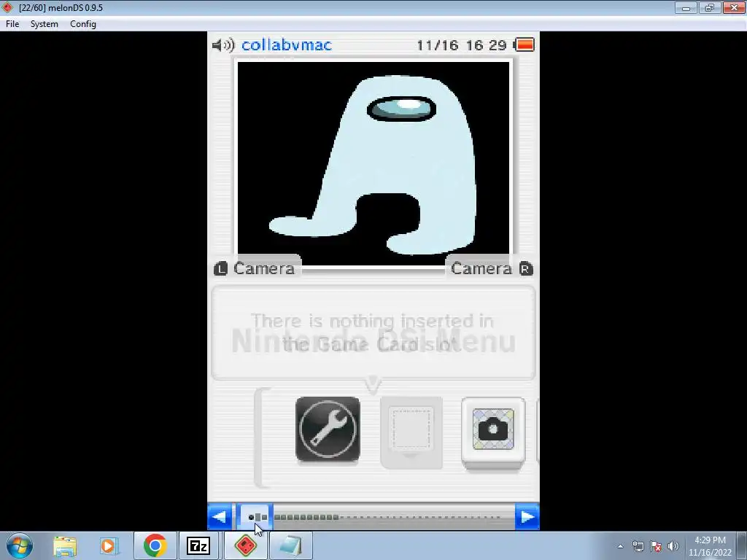Open Action Center flag tray icon

click(x=656, y=546)
